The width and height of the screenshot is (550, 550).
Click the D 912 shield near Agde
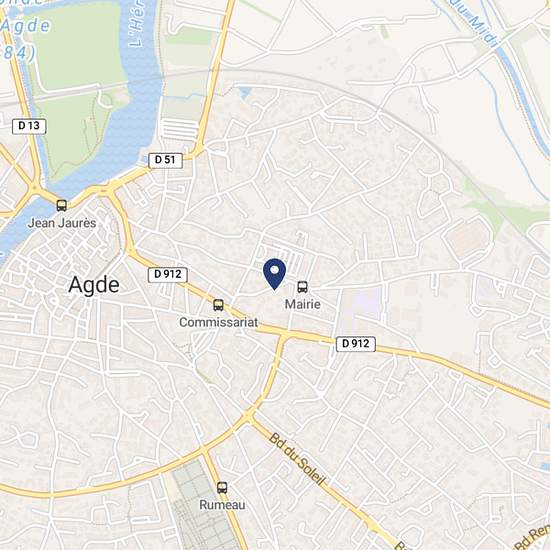pos(168,275)
